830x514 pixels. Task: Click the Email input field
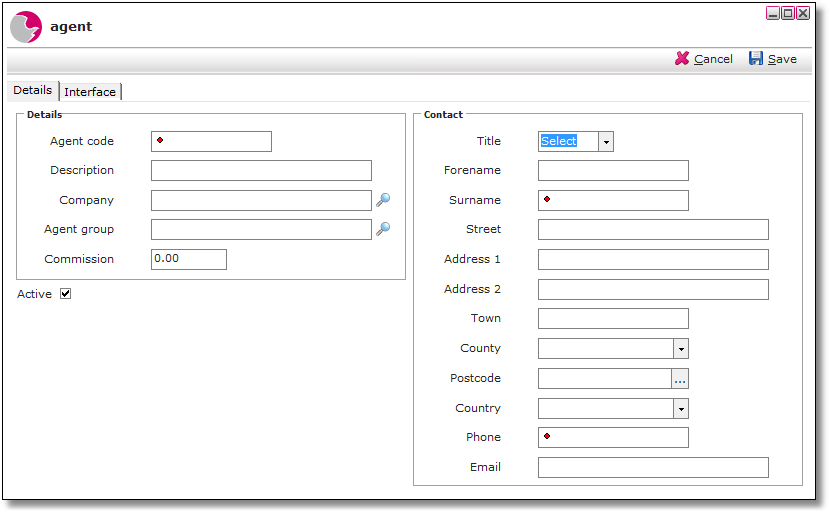tap(653, 468)
